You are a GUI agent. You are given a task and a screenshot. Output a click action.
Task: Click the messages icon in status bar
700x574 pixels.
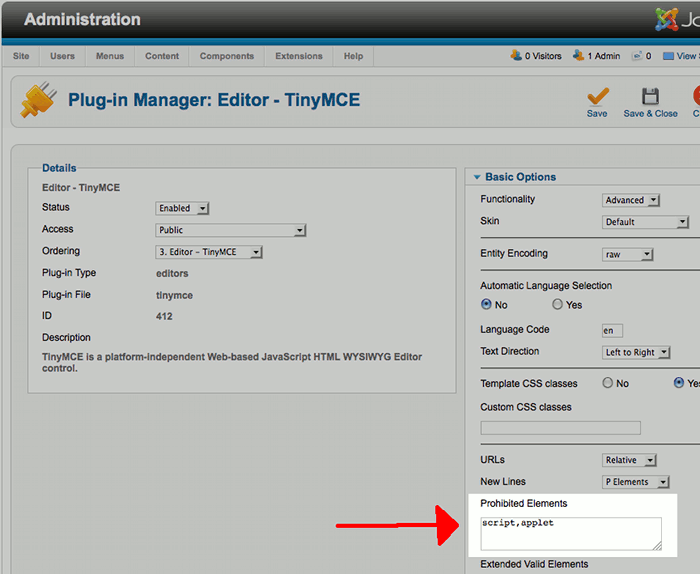click(x=636, y=56)
